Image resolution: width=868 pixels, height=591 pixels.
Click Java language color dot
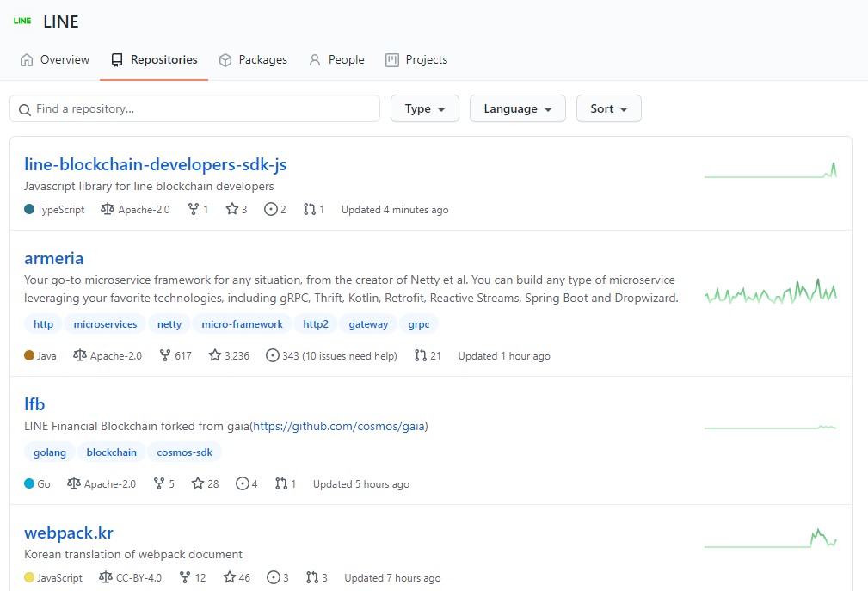29,355
